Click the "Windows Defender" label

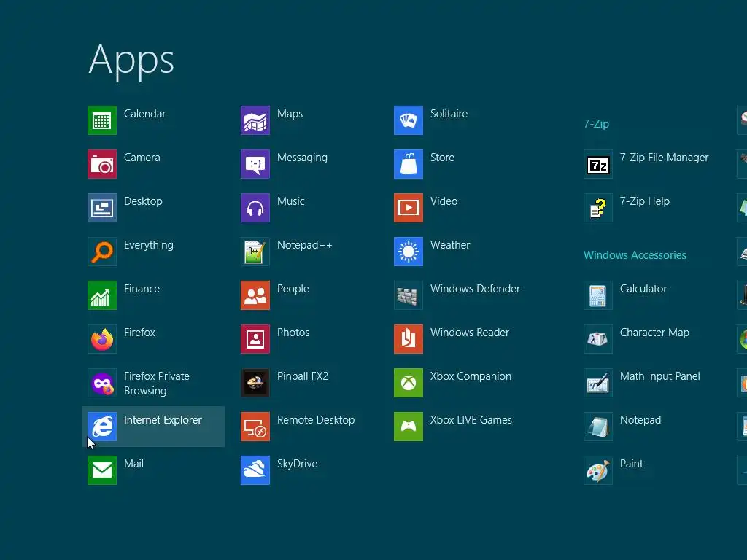pyautogui.click(x=475, y=289)
